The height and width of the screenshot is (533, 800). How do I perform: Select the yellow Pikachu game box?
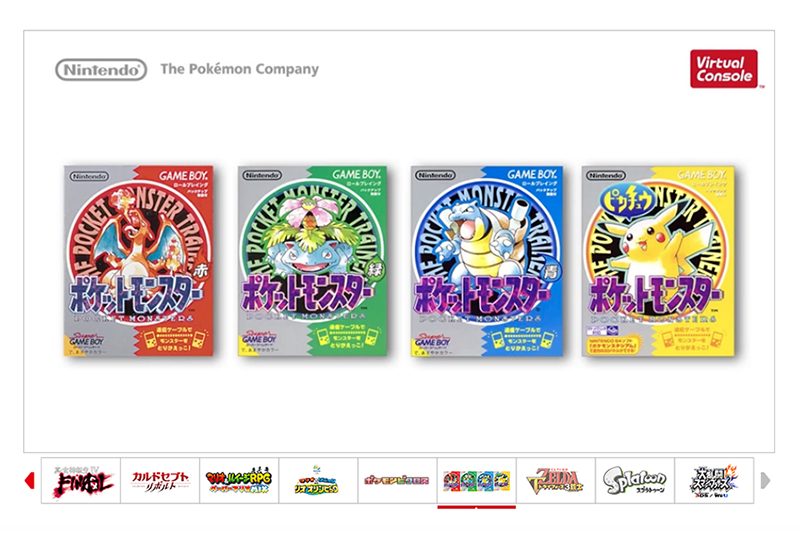coord(658,261)
